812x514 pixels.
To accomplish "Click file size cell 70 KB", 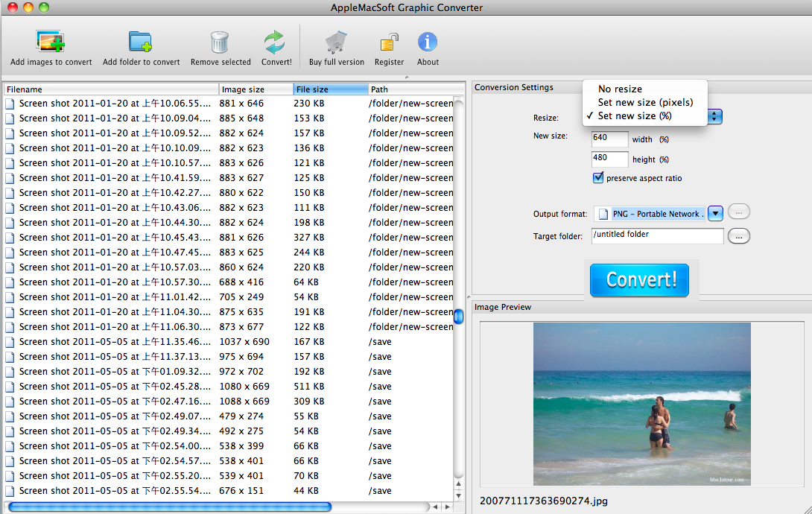I will point(306,476).
